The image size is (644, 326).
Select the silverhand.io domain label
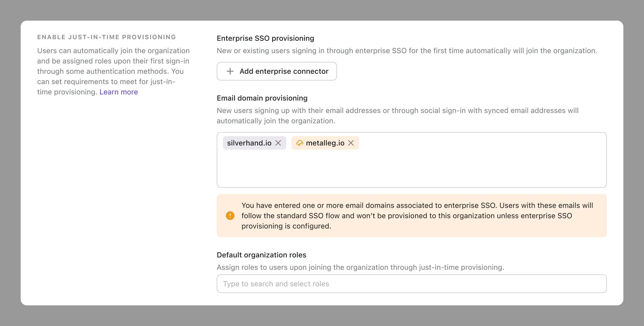tap(249, 143)
